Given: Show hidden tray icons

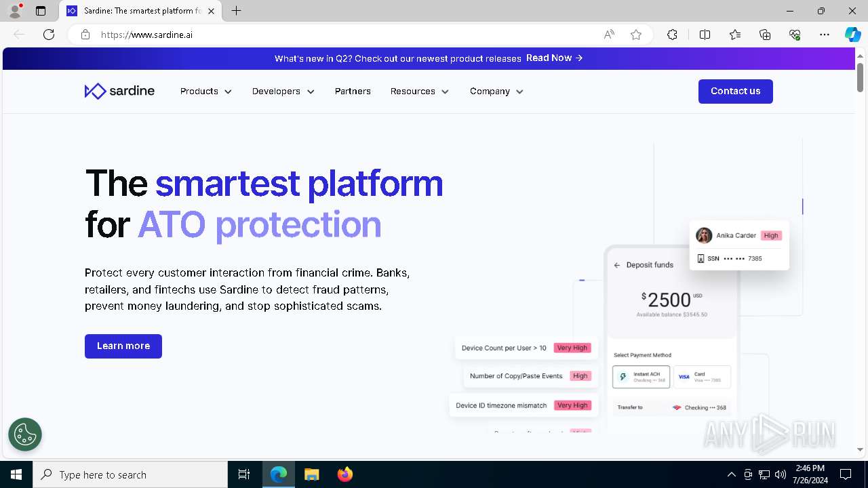Looking at the screenshot, I should coord(731,474).
